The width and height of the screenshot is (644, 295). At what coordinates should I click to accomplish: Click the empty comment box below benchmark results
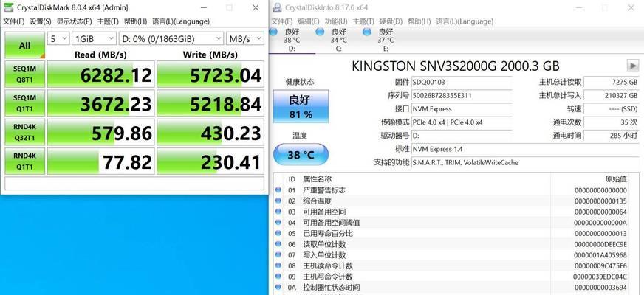pyautogui.click(x=134, y=183)
